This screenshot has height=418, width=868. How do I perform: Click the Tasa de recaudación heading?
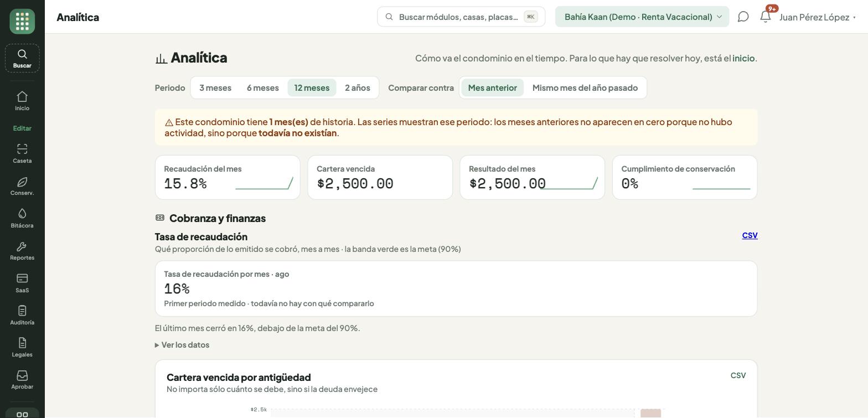pyautogui.click(x=201, y=237)
